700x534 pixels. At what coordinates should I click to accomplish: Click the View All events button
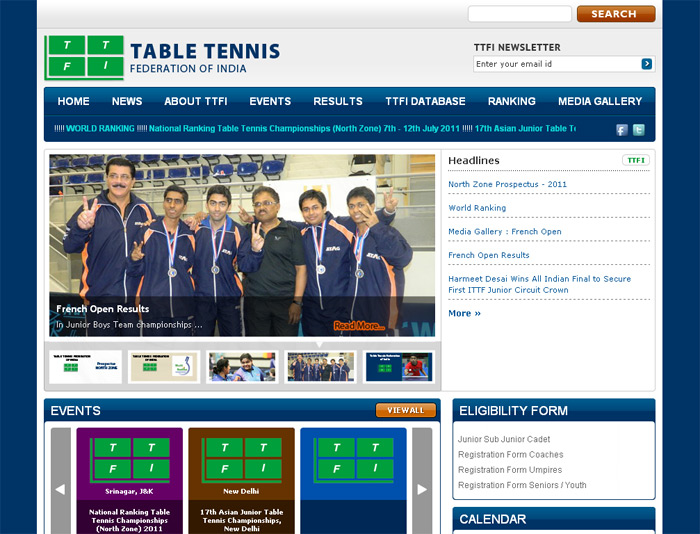pyautogui.click(x=405, y=410)
